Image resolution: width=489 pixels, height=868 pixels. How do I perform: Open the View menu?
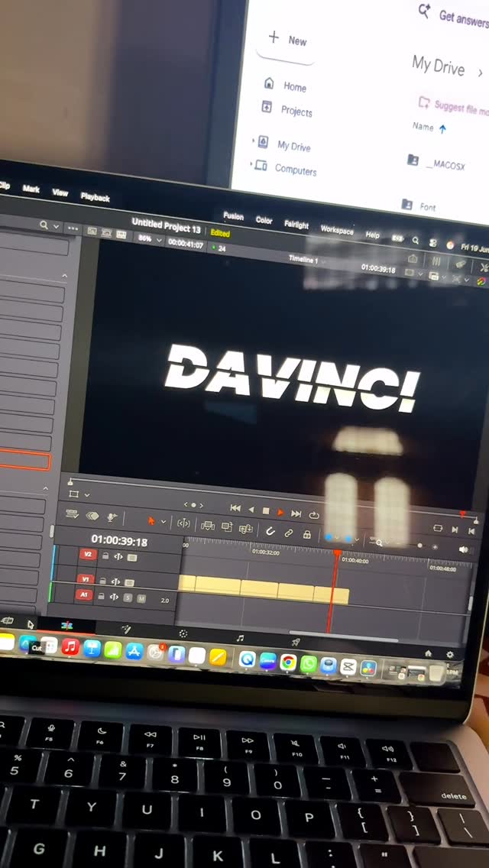(x=60, y=193)
